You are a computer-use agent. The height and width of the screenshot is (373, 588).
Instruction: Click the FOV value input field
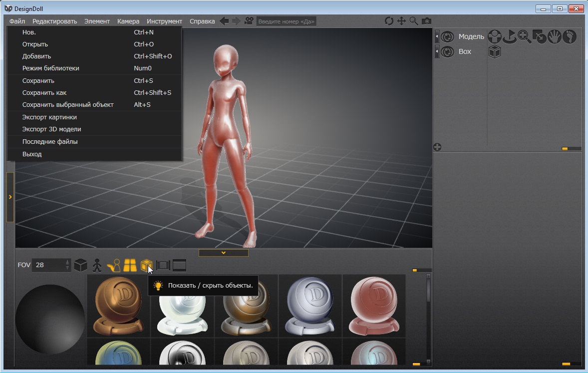click(x=48, y=265)
